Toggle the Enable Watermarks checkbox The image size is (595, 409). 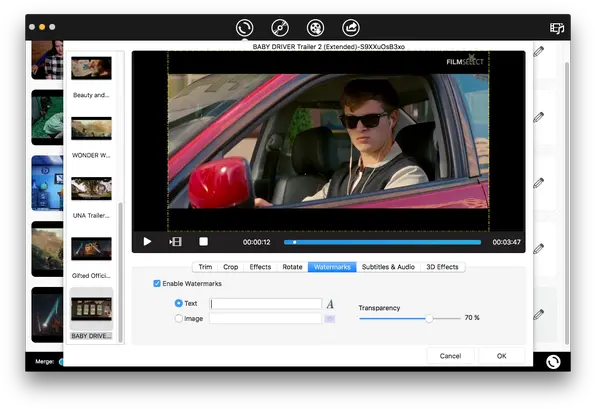click(x=157, y=283)
